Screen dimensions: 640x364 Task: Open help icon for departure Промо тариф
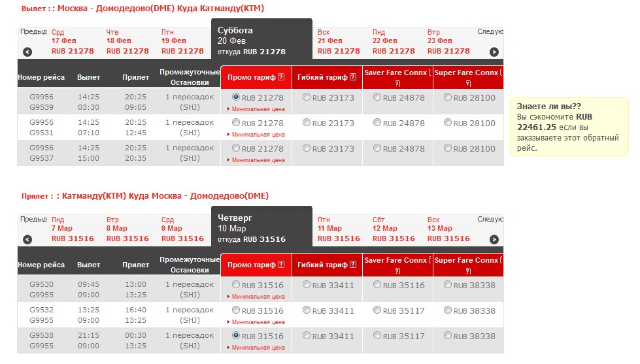281,78
